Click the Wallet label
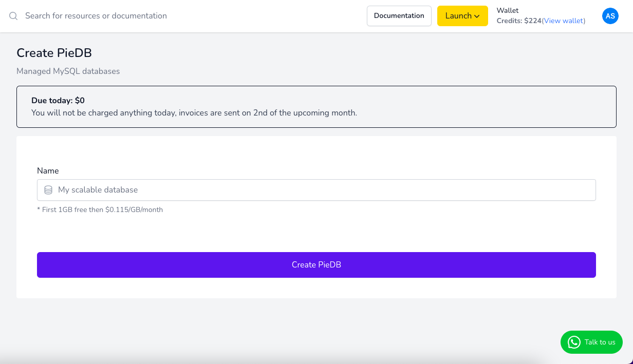The width and height of the screenshot is (633, 364). [x=508, y=11]
